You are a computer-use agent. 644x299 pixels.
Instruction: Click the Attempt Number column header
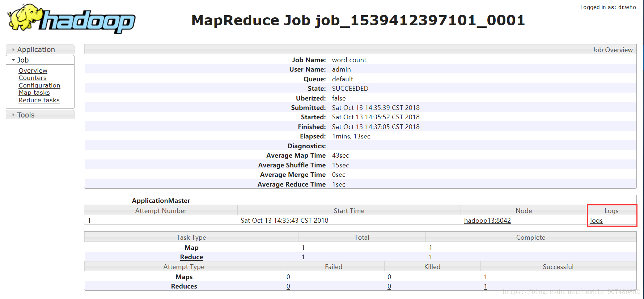point(161,210)
